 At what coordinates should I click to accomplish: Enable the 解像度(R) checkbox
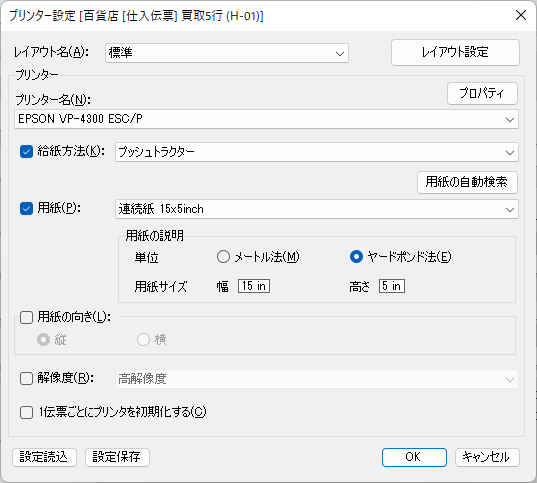click(x=26, y=379)
